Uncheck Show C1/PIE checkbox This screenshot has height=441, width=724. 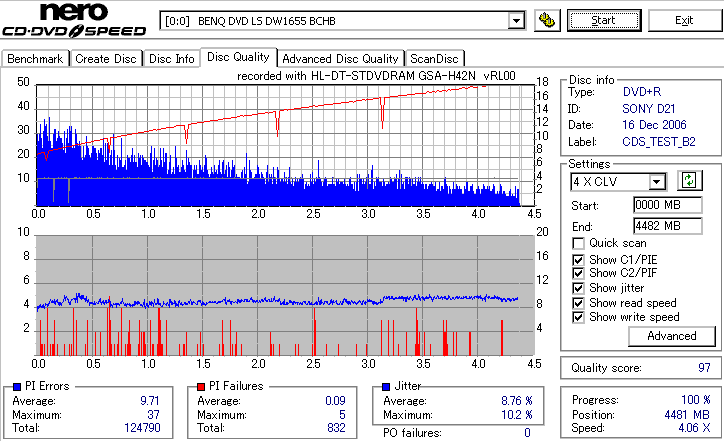coord(578,260)
